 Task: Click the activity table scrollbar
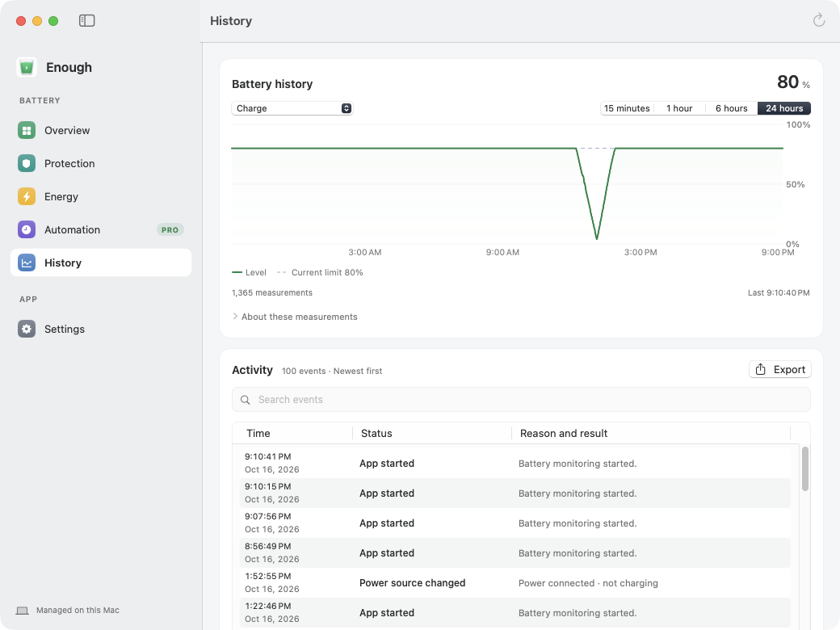804,468
